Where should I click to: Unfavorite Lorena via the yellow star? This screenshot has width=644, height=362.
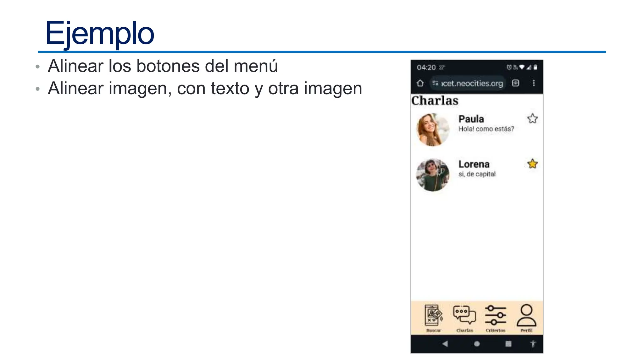point(532,164)
